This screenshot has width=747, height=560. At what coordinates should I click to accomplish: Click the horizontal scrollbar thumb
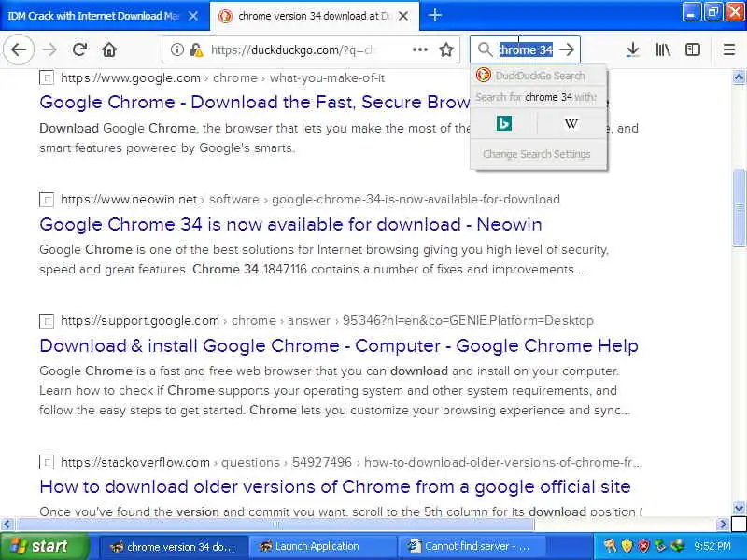275,525
